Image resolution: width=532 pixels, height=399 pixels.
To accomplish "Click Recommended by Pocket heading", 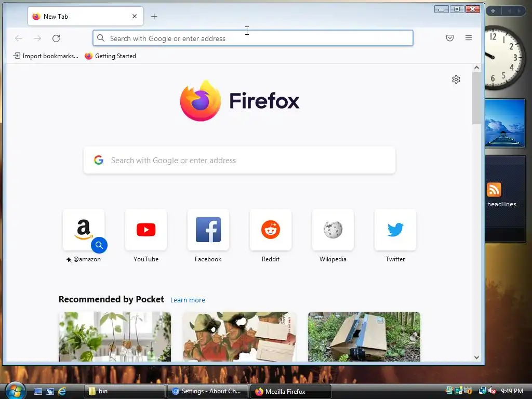I will 111,299.
